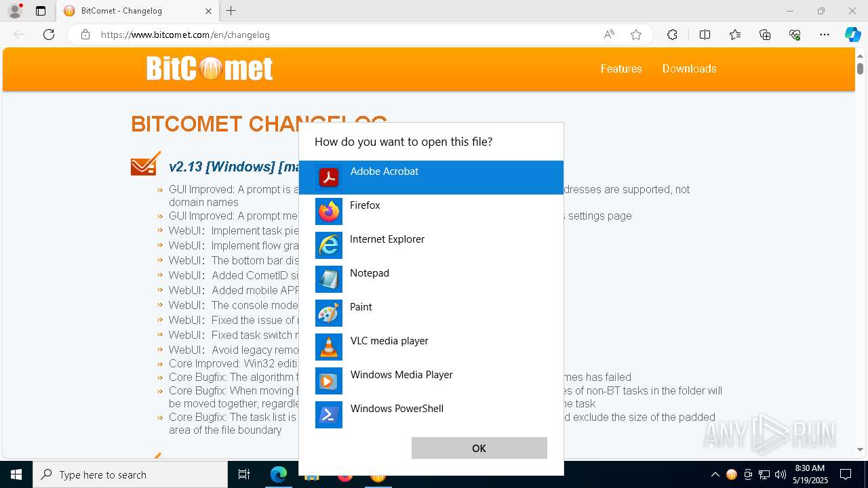The width and height of the screenshot is (868, 488).
Task: Launch the Copilot sidebar
Action: pos(852,35)
